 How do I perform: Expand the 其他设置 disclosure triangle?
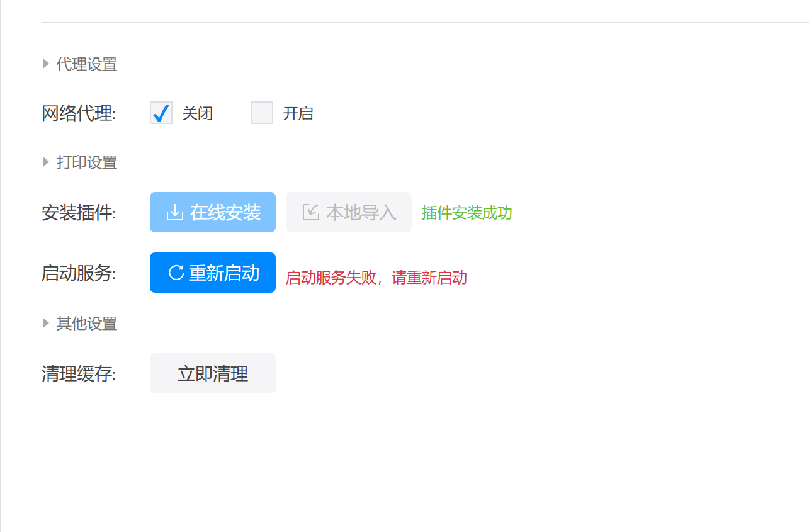click(46, 324)
